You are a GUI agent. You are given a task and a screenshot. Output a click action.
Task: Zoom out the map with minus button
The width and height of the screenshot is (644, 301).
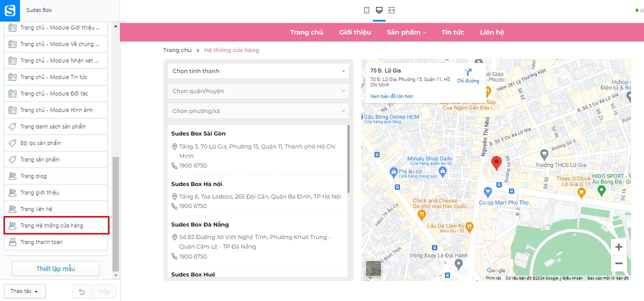click(x=618, y=263)
